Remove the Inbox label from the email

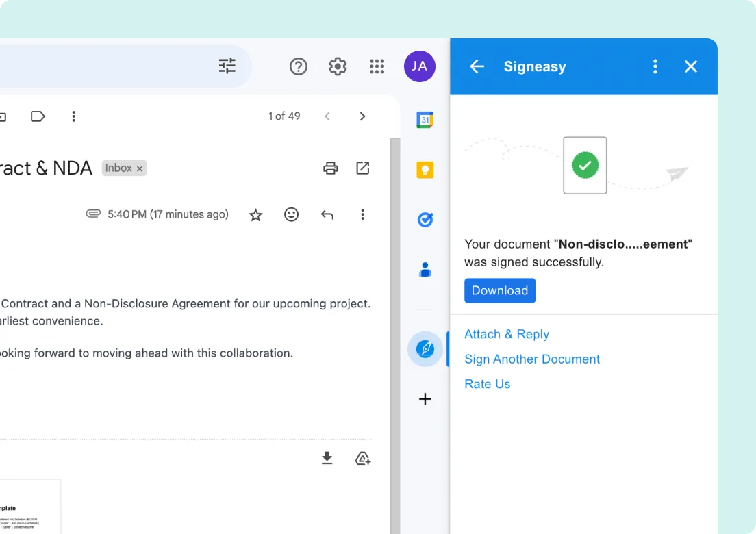click(x=140, y=168)
